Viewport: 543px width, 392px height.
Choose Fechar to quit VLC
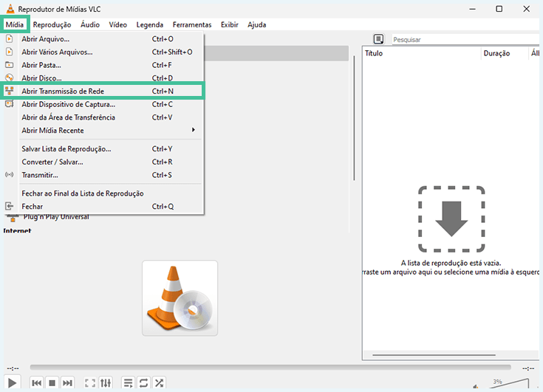pos(103,207)
